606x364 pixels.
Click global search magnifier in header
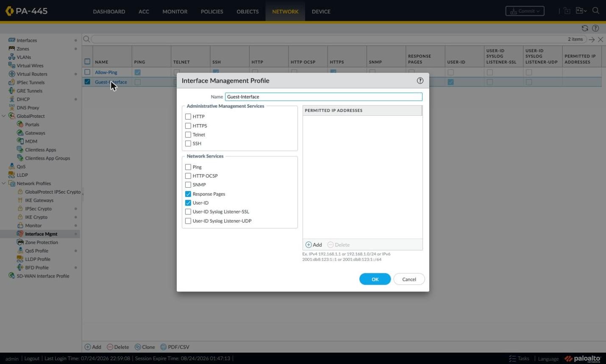pos(596,11)
